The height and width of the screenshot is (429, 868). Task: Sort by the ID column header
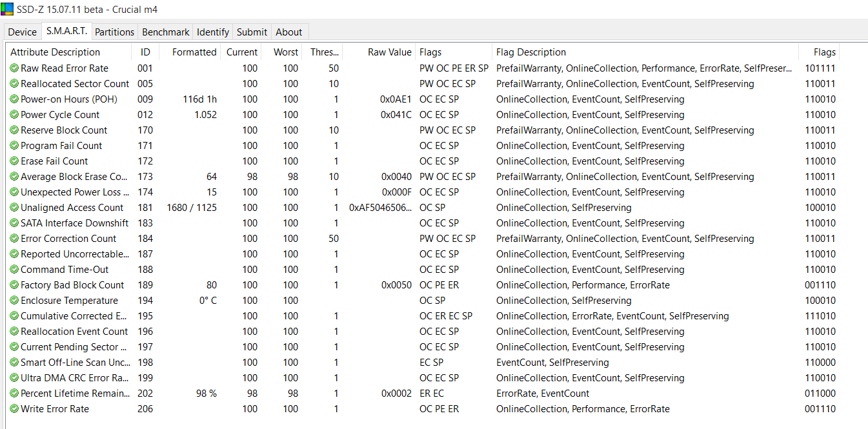145,52
